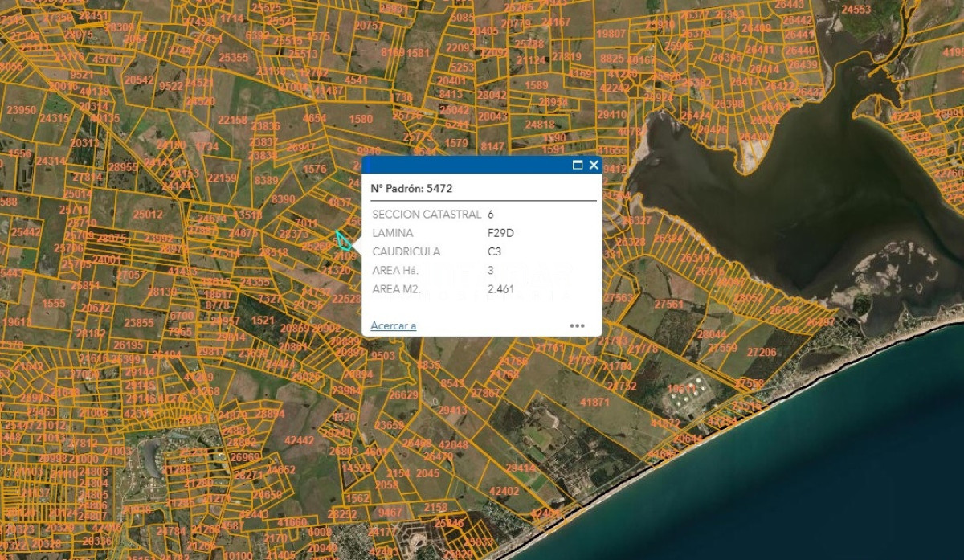Image resolution: width=964 pixels, height=560 pixels.
Task: Pick parcel labeled 20542
Action: (x=139, y=80)
